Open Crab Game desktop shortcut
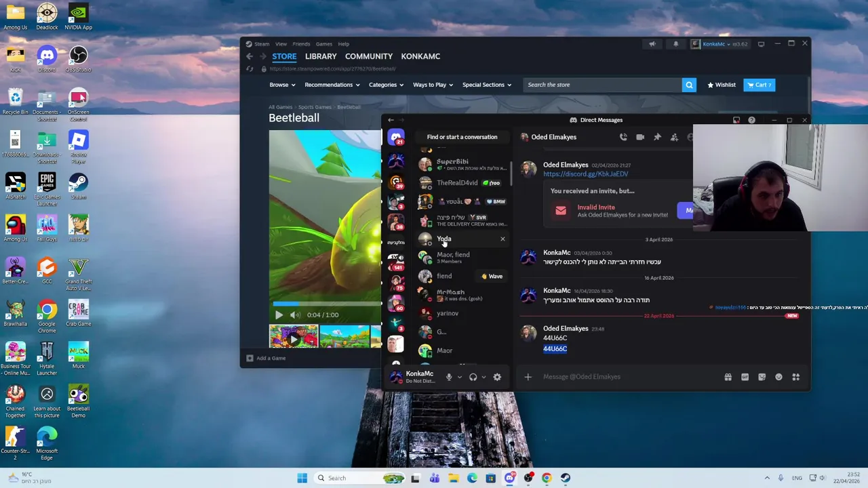868x488 pixels. (79, 314)
